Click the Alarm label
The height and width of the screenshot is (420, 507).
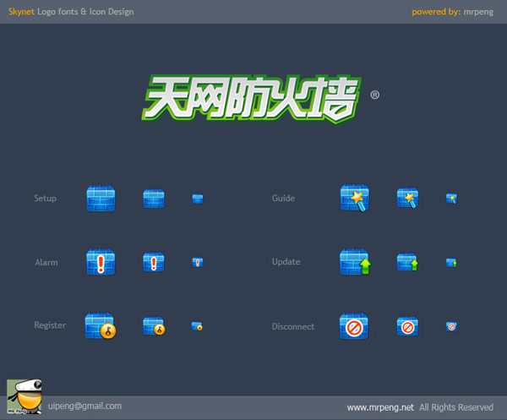coord(46,262)
